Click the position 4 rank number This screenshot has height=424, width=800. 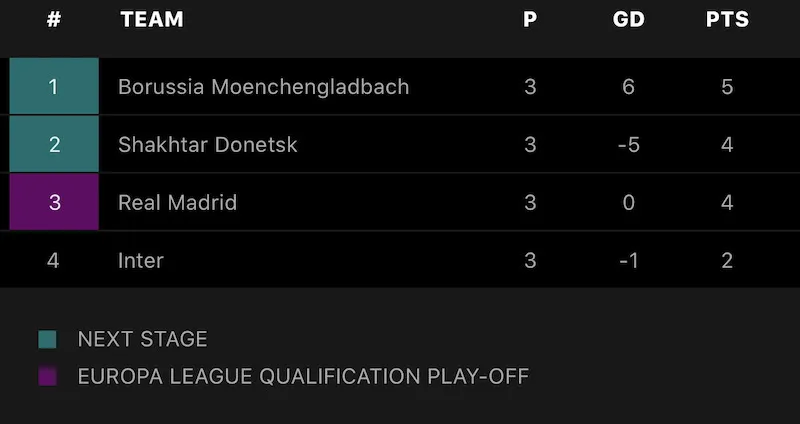click(x=54, y=261)
